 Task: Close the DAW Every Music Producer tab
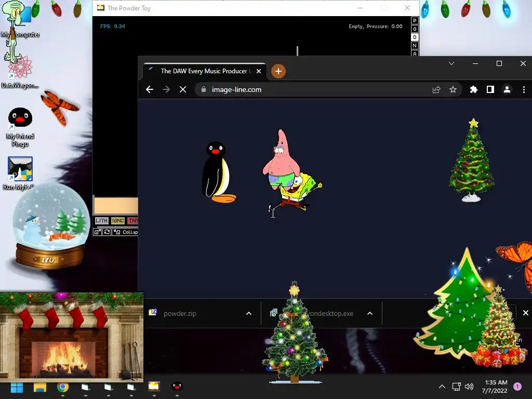coord(259,71)
